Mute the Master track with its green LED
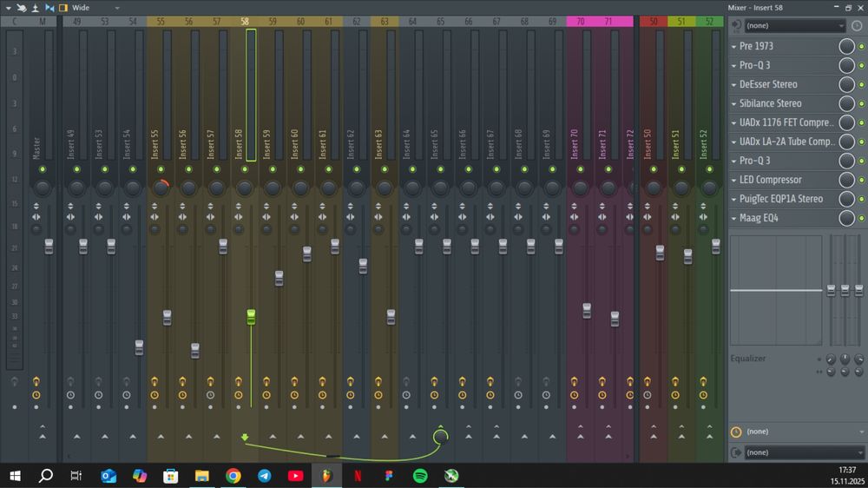This screenshot has width=868, height=488. (43, 169)
